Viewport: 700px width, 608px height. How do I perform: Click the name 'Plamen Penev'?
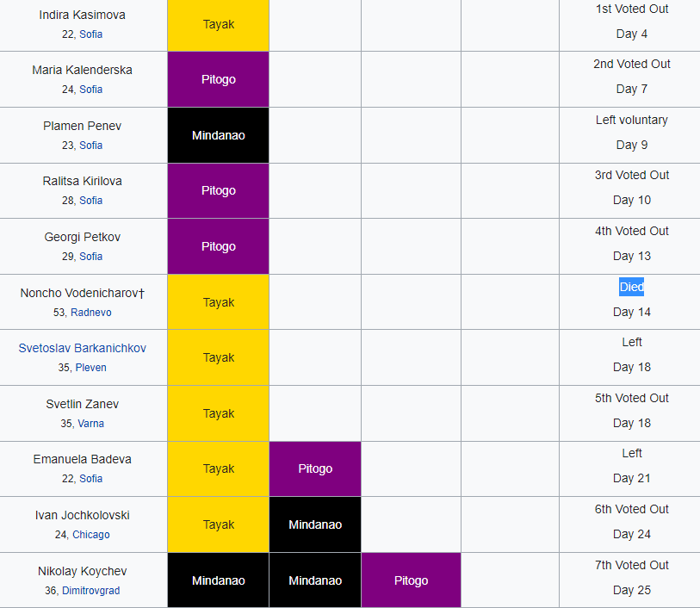(82, 126)
